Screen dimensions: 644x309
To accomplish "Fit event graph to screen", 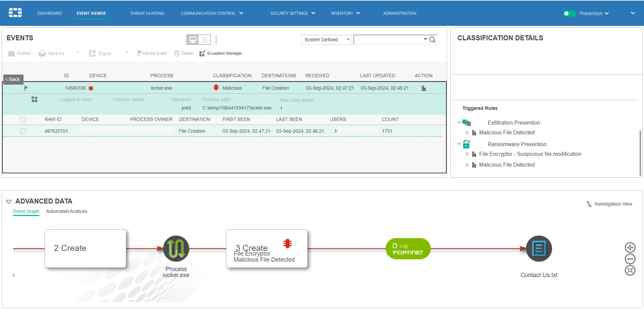I will 630,270.
